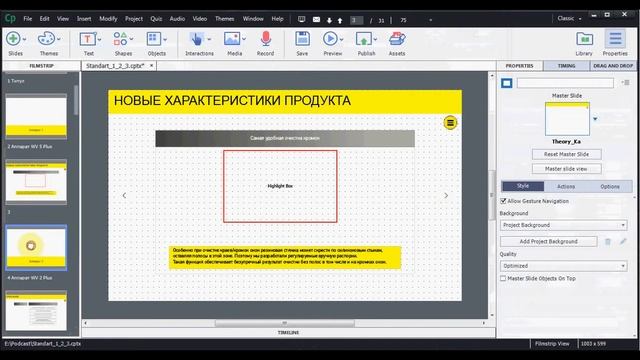Open the Classic workspace dropdown
Screen dimensions: 640x360
coord(569,18)
